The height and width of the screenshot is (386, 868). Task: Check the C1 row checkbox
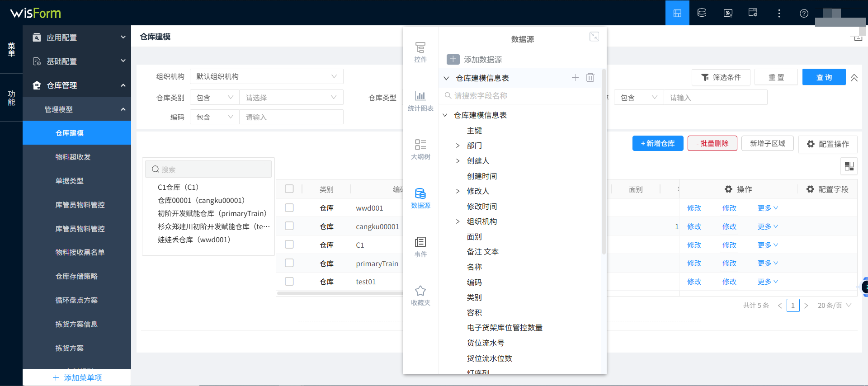point(289,244)
